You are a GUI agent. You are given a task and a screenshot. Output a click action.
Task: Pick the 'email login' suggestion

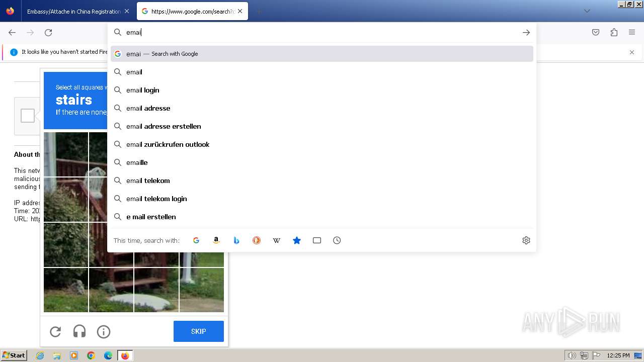pos(322,90)
